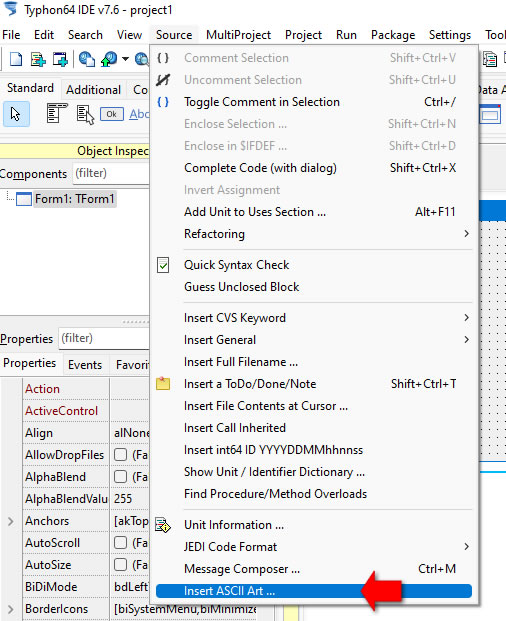Open the Edit menu
Screen dimensions: 506x621
[x=44, y=35]
